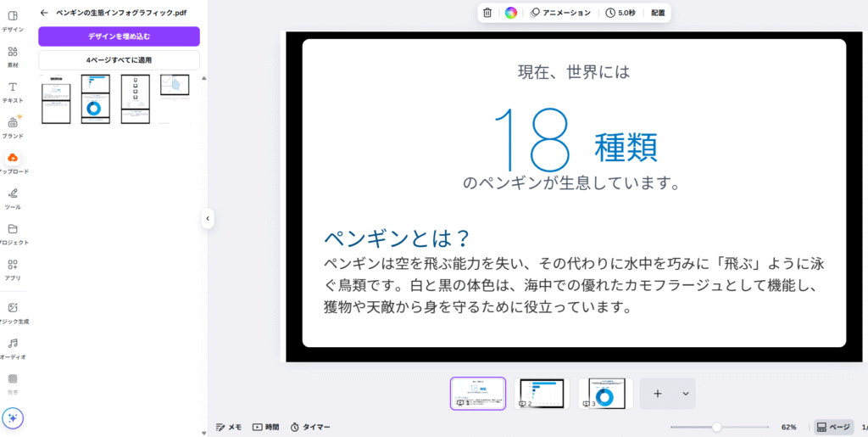Select the テキスト tool

point(13,91)
